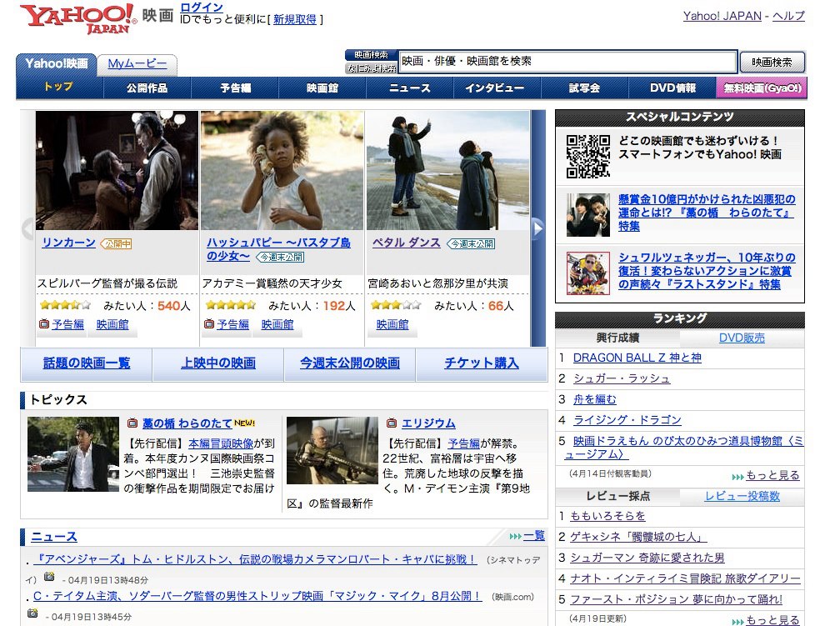The height and width of the screenshot is (626, 840).
Task: Open 試写会 in navigation bar
Action: click(x=584, y=88)
